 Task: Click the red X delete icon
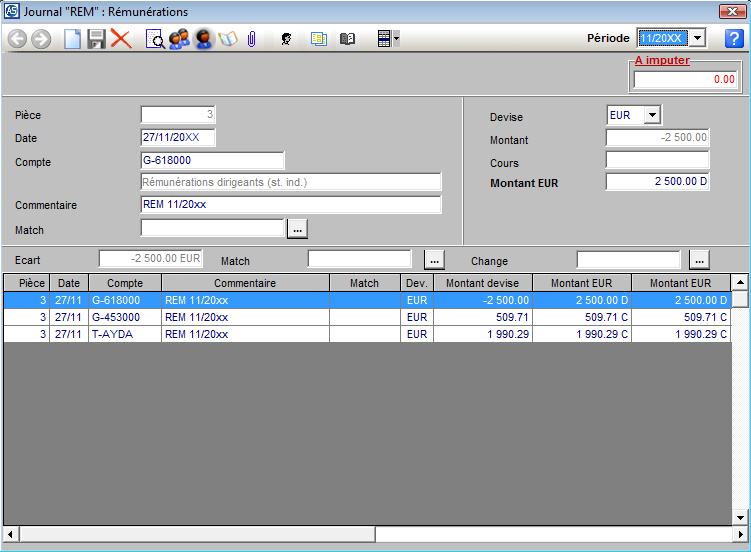pyautogui.click(x=121, y=39)
